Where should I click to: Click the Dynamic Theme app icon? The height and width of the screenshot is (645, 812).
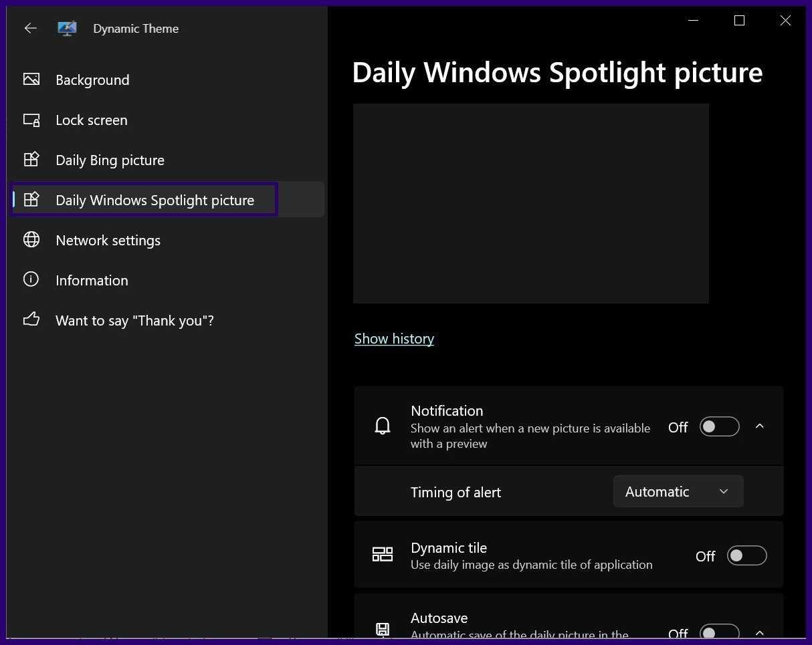67,28
